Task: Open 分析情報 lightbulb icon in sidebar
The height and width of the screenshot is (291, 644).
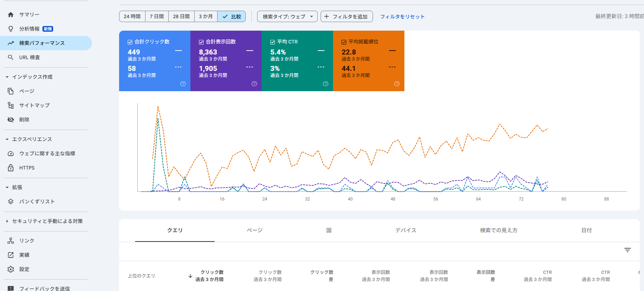Action: [11, 29]
